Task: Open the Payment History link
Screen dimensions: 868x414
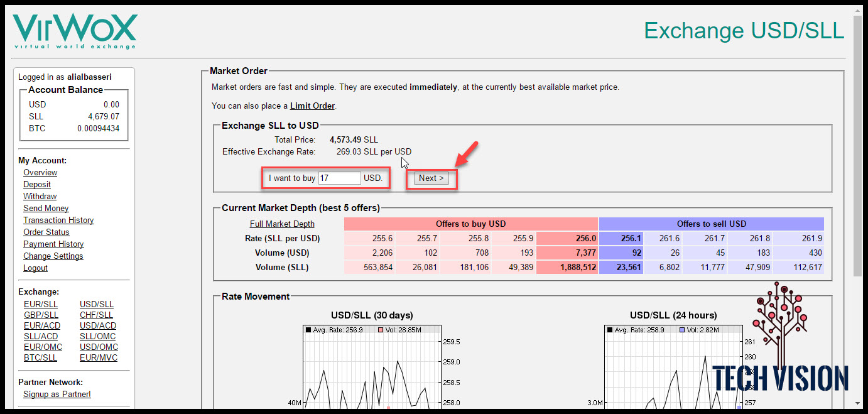Action: 53,244
